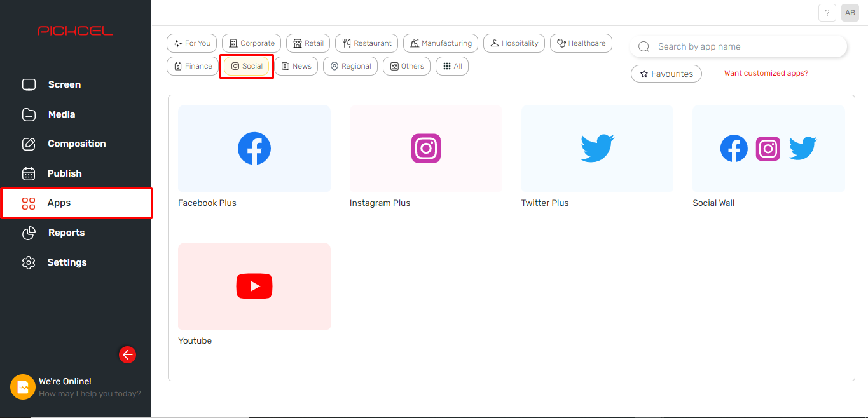868x418 pixels.
Task: Select the Restaurant category filter
Action: 366,43
